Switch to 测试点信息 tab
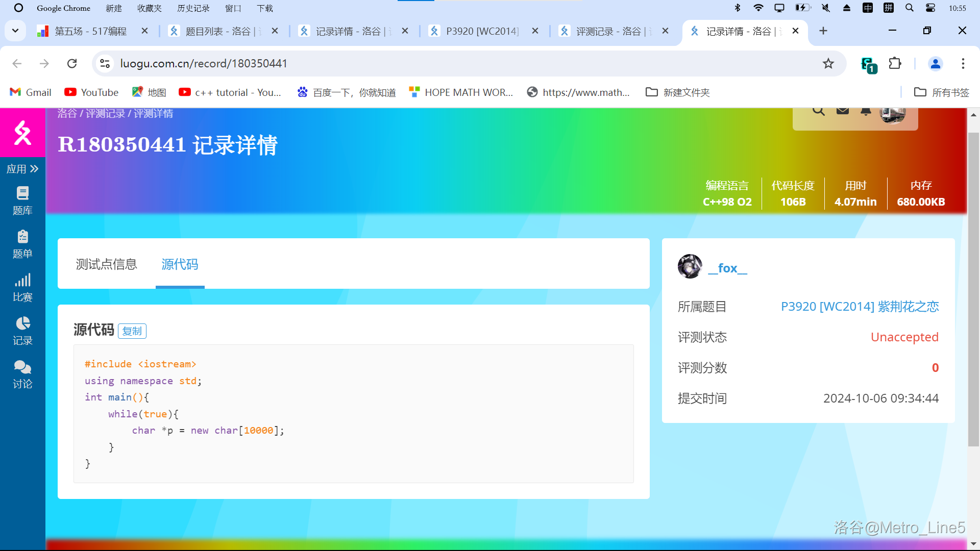The width and height of the screenshot is (980, 551). pyautogui.click(x=106, y=264)
